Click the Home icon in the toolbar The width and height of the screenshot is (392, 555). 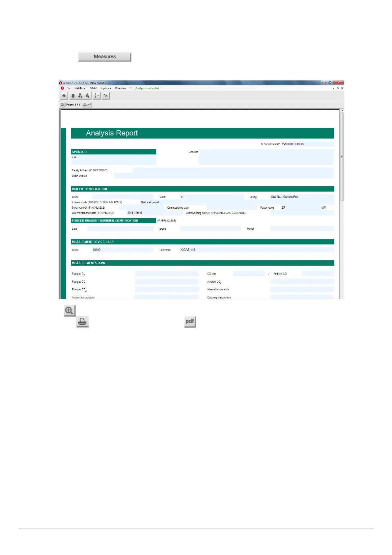pos(64,96)
